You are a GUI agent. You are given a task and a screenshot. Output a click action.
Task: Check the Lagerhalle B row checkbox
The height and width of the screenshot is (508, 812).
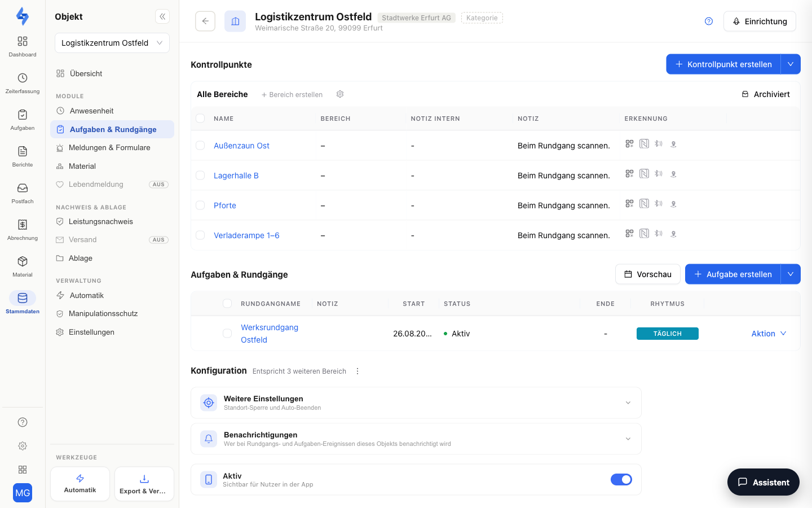[x=200, y=176]
